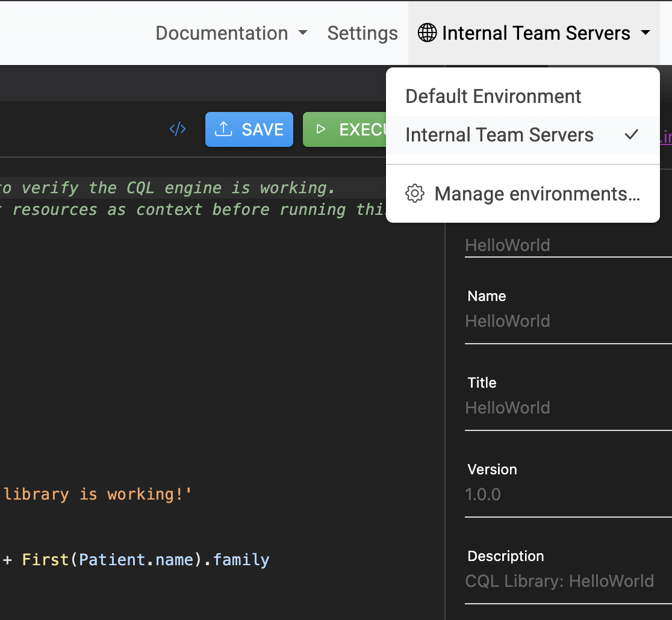Open the Settings page

pos(362,33)
